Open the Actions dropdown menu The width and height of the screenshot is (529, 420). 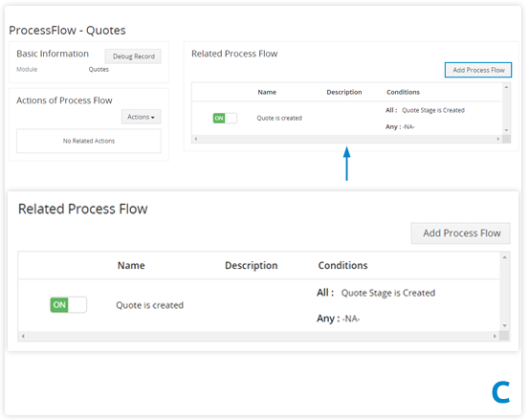pyautogui.click(x=141, y=117)
